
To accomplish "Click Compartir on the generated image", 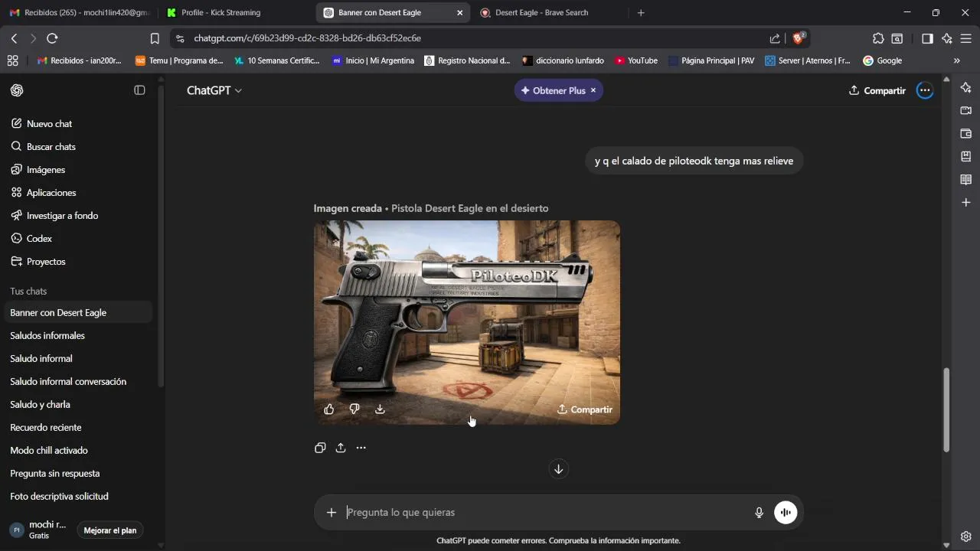I will [585, 409].
